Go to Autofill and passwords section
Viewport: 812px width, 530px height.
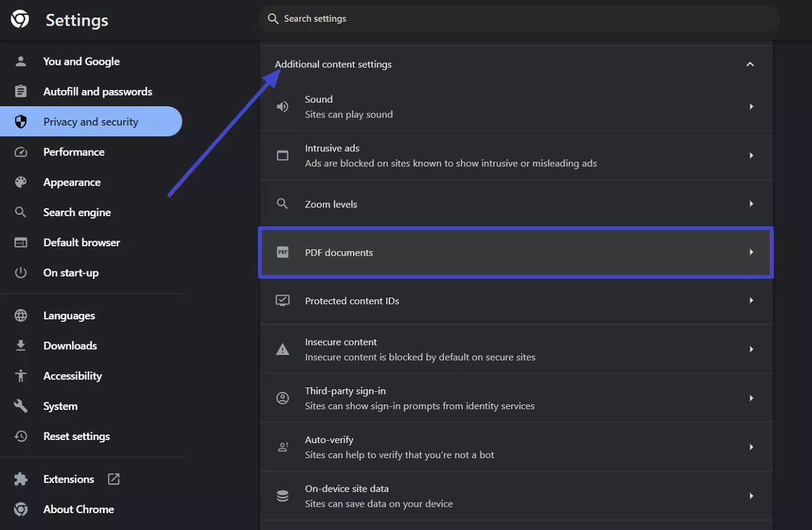(97, 92)
